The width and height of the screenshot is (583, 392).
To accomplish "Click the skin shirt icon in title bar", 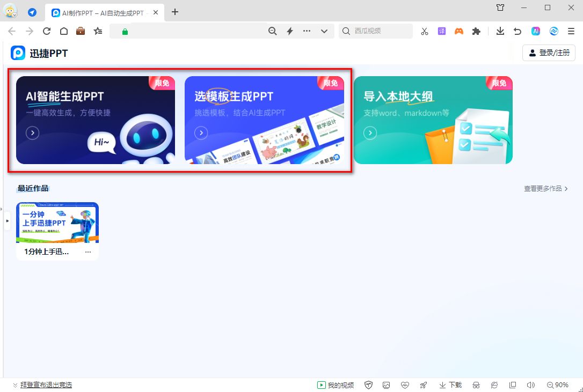I will (500, 8).
